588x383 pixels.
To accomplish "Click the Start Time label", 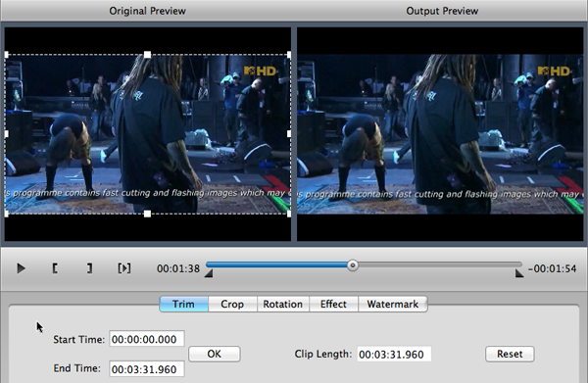I will 78,340.
